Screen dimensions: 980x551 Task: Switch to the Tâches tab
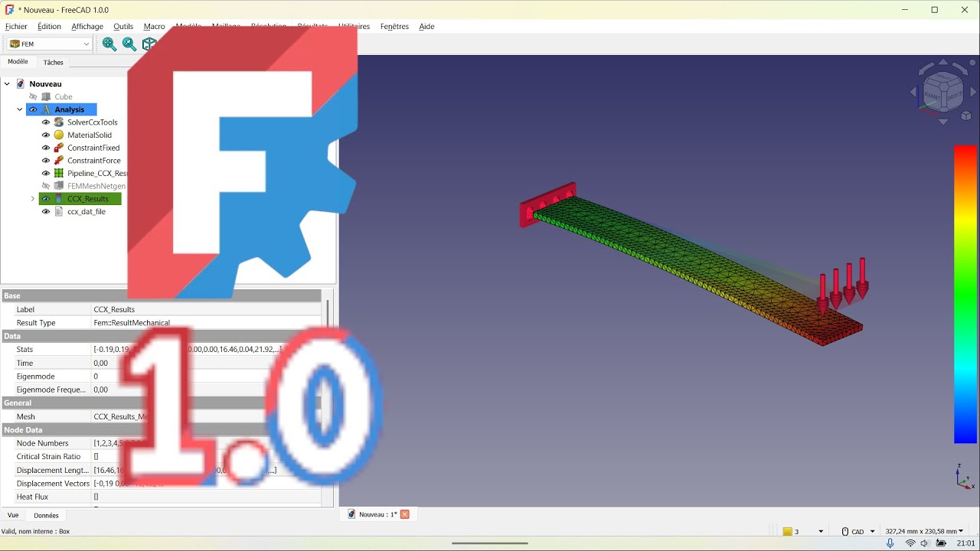pyautogui.click(x=54, y=62)
